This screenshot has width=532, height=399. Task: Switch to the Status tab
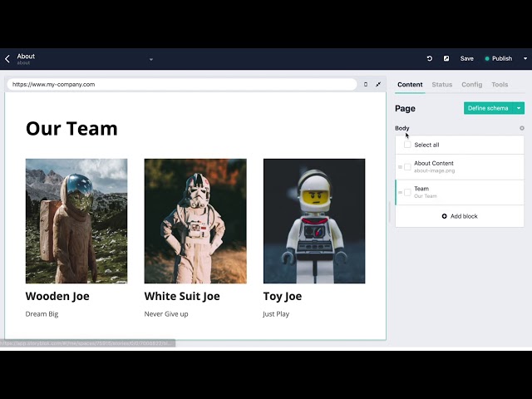pyautogui.click(x=441, y=85)
